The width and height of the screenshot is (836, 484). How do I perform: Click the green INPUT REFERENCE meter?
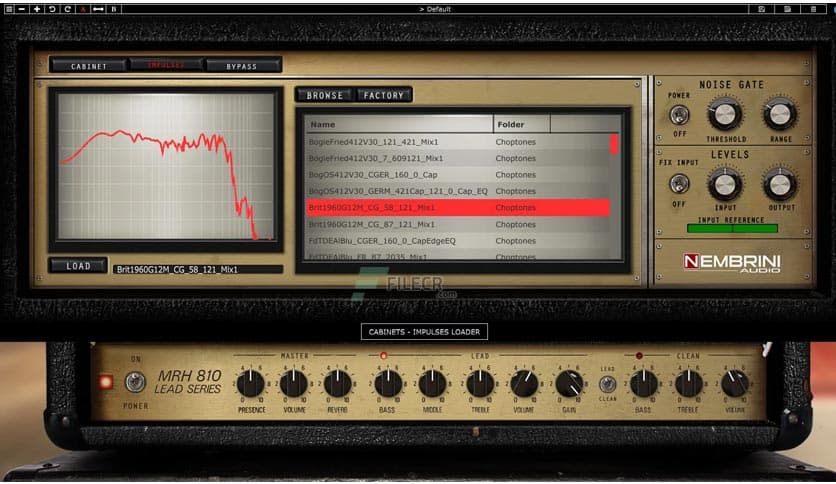pyautogui.click(x=732, y=228)
